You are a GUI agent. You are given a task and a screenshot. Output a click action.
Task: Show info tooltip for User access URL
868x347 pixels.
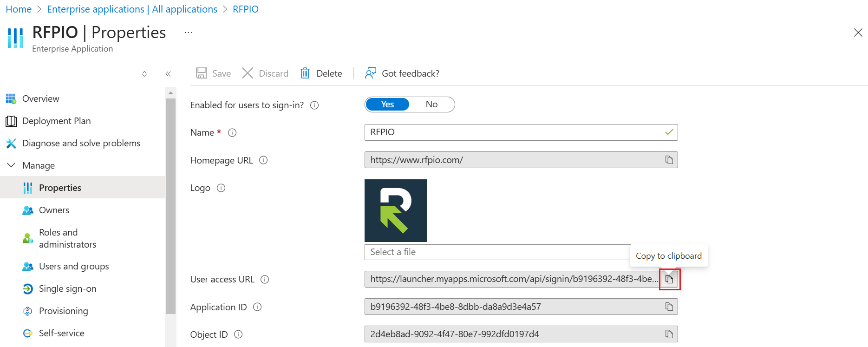click(265, 279)
